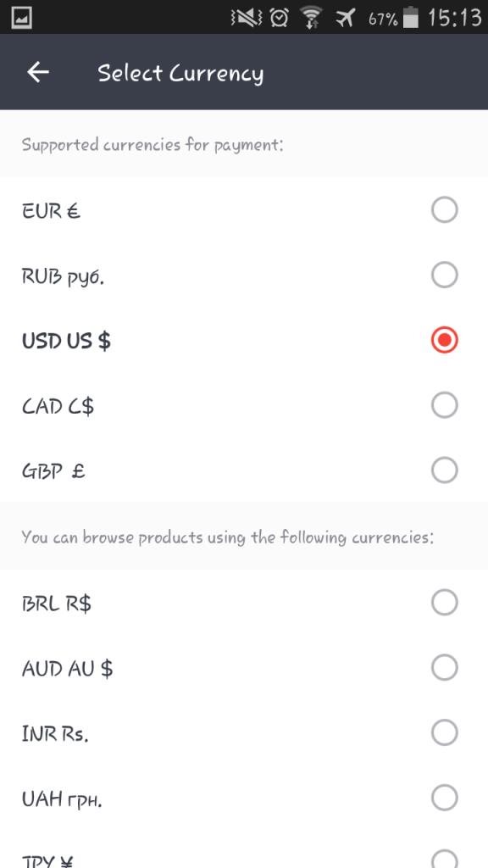Tap the EUR € currency row label
The width and height of the screenshot is (488, 868).
coord(49,210)
